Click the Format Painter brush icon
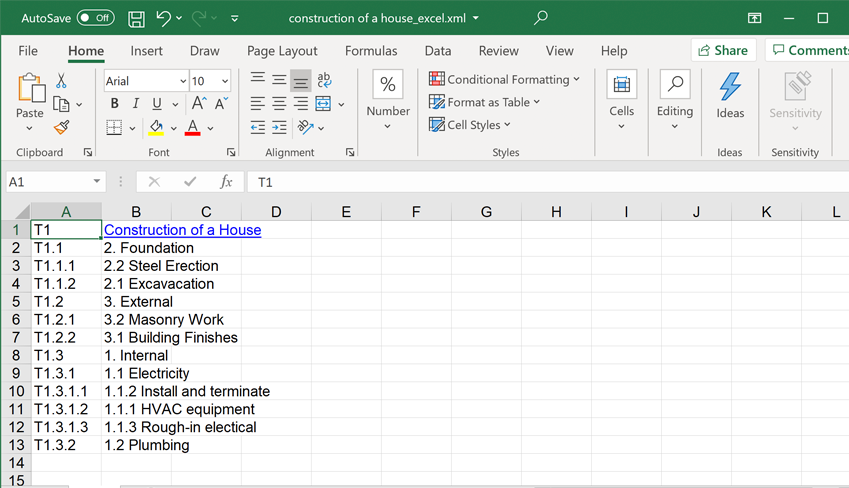This screenshot has height=488, width=849. [x=62, y=128]
